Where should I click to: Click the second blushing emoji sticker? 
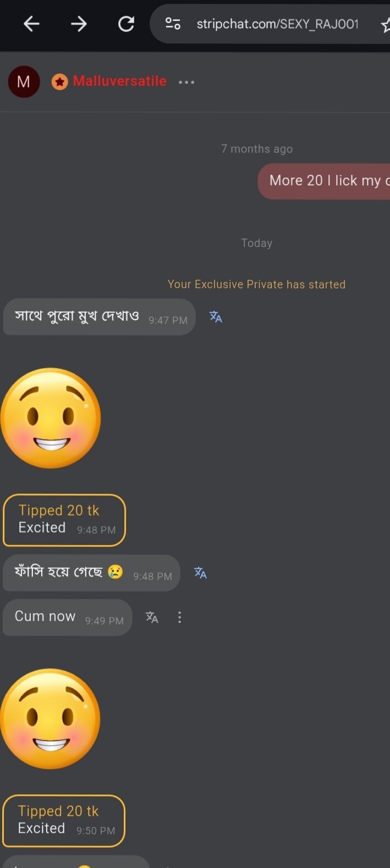pyautogui.click(x=51, y=719)
